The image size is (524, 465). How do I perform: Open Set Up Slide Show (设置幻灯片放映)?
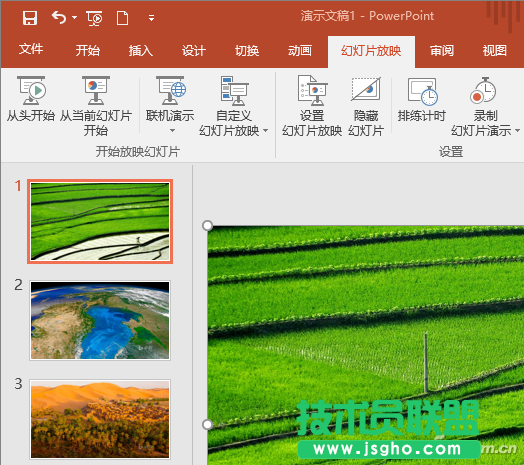312,106
